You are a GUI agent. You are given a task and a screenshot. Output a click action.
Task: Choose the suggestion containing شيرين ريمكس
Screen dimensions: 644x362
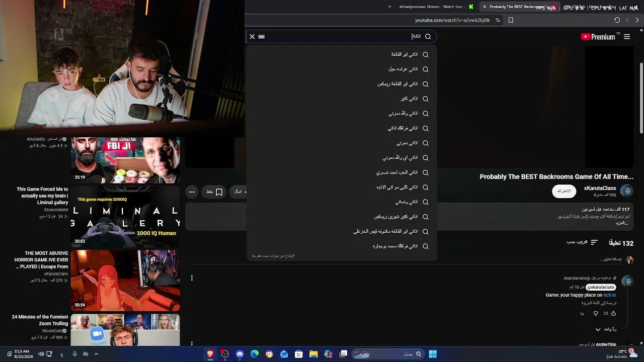click(342, 217)
